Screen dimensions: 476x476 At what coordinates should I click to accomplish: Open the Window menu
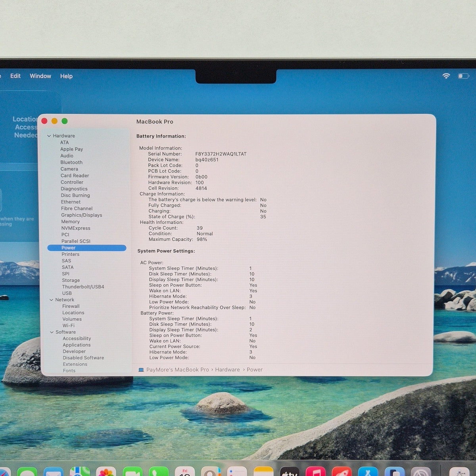click(40, 76)
